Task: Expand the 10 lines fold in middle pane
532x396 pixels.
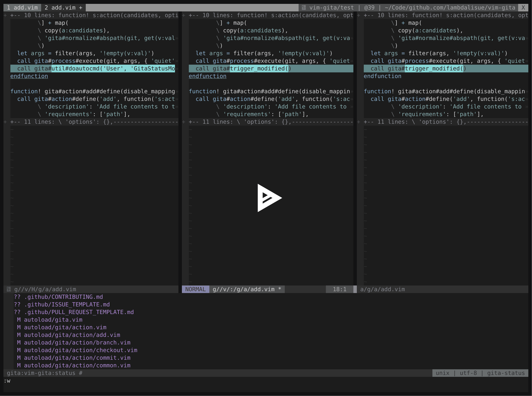Action: (x=268, y=15)
